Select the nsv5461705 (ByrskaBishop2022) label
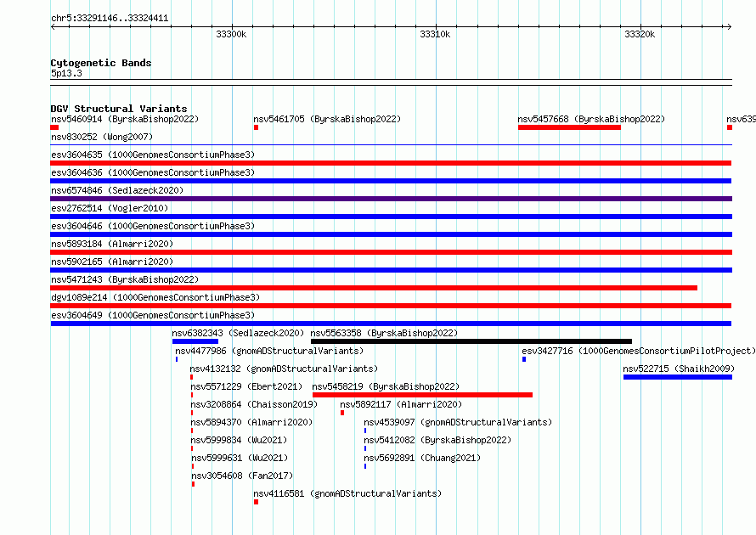This screenshot has height=535, width=756. (x=327, y=119)
